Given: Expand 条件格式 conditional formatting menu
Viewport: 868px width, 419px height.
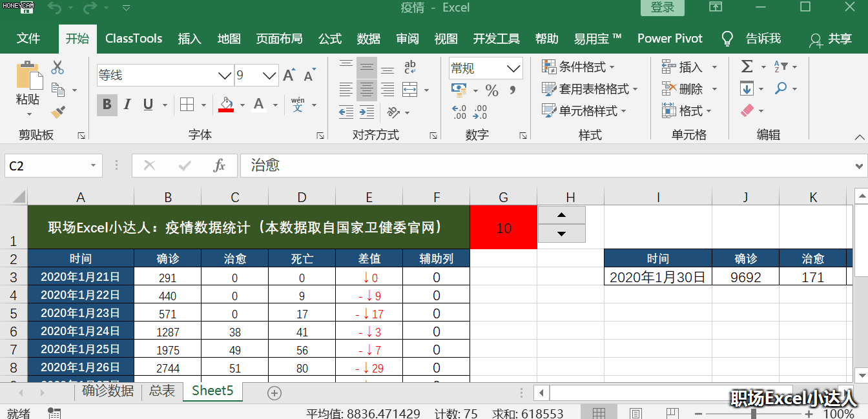Looking at the screenshot, I should tap(579, 66).
